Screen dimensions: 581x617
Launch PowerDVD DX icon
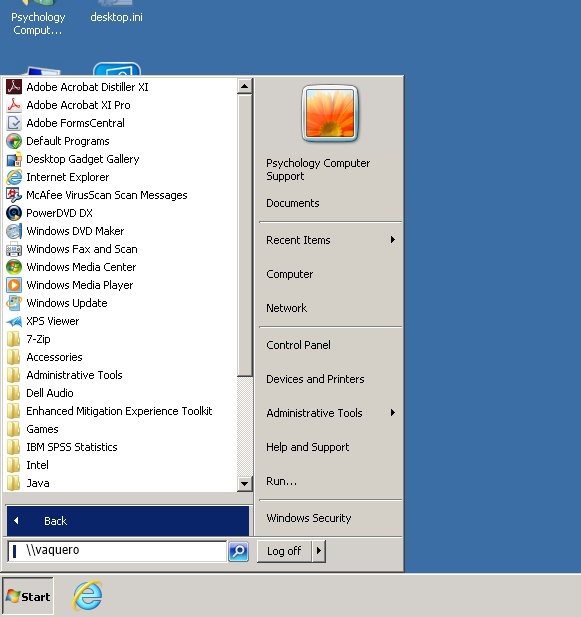(14, 213)
